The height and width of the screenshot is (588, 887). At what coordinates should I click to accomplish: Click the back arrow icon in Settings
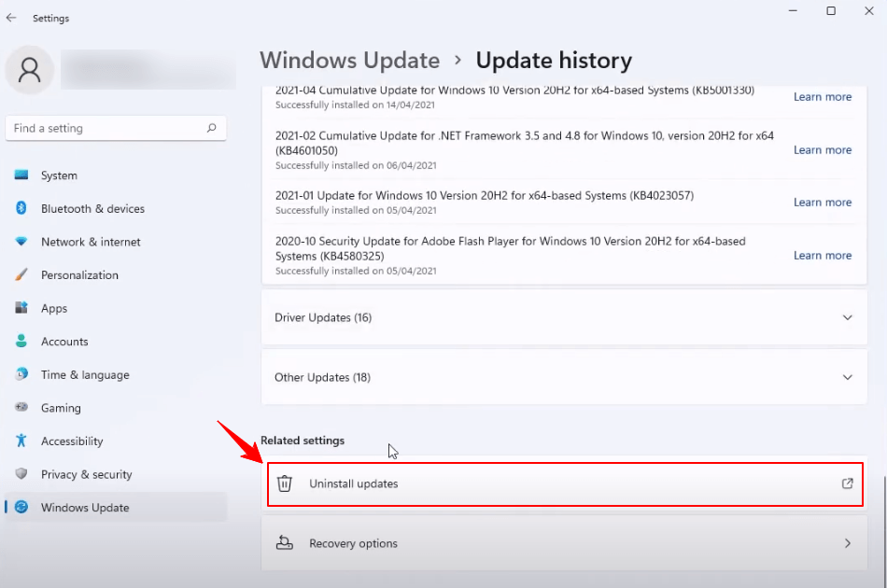click(11, 18)
